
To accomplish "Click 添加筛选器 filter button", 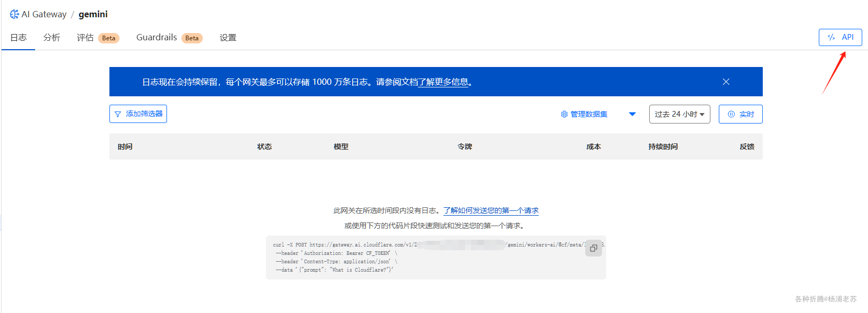I will point(138,114).
